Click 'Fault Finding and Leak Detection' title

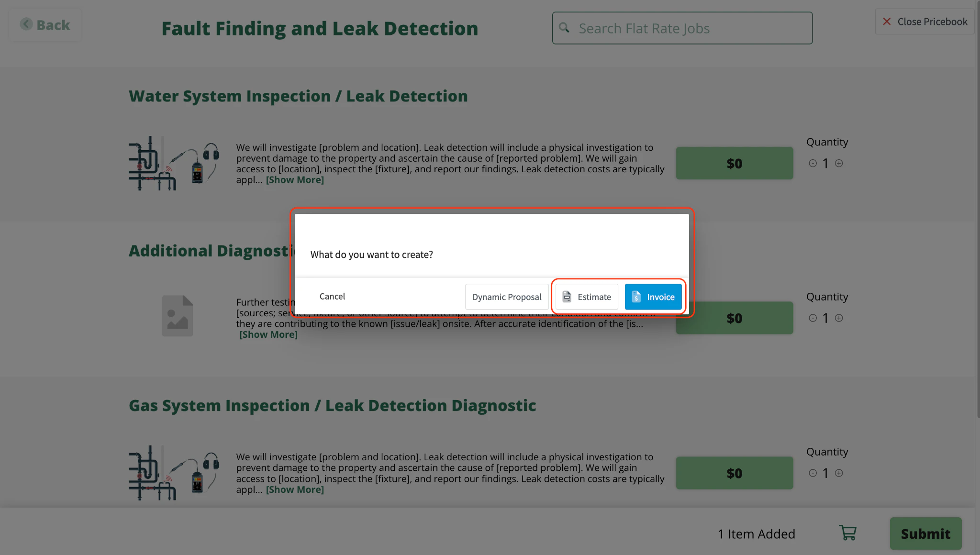click(x=320, y=28)
